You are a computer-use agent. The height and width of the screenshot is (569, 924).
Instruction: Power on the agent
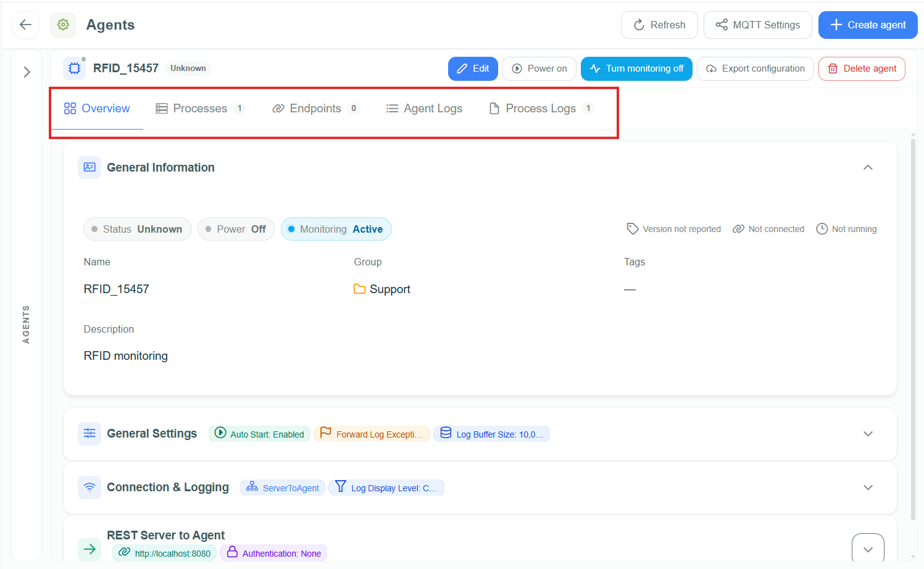point(539,69)
